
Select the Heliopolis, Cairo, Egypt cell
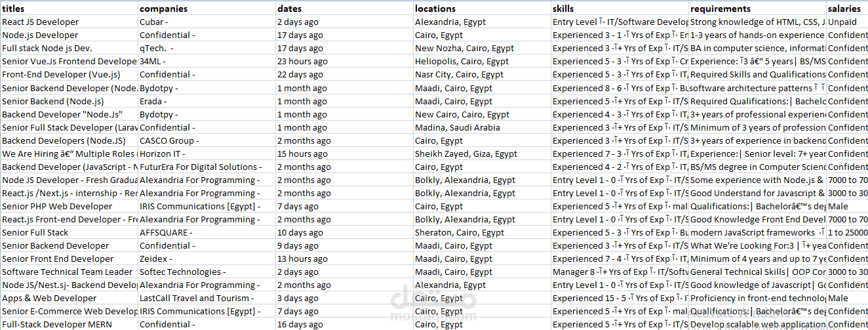[x=482, y=61]
